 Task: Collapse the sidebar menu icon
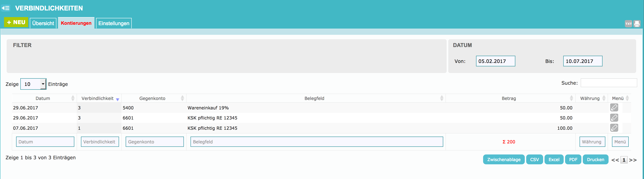click(x=5, y=8)
